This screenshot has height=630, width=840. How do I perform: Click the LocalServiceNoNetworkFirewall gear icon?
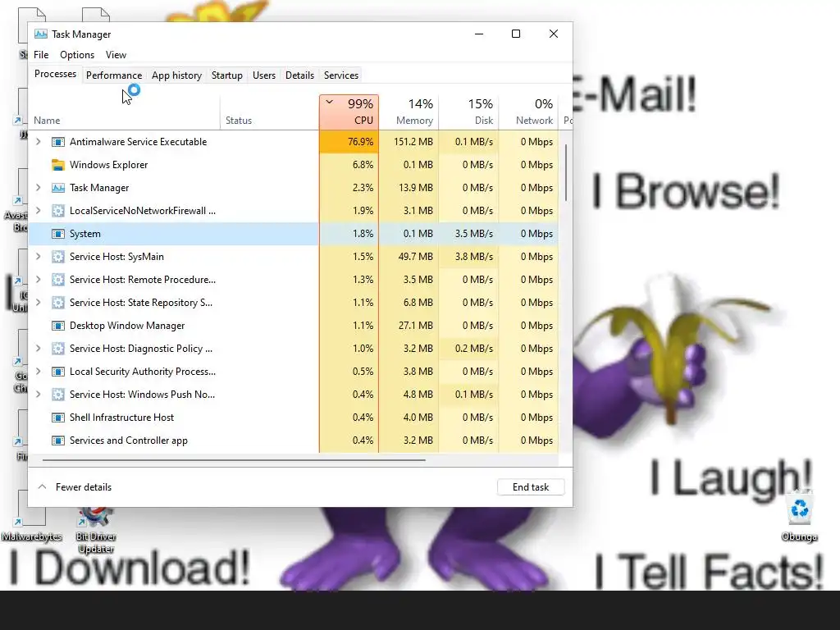58,211
